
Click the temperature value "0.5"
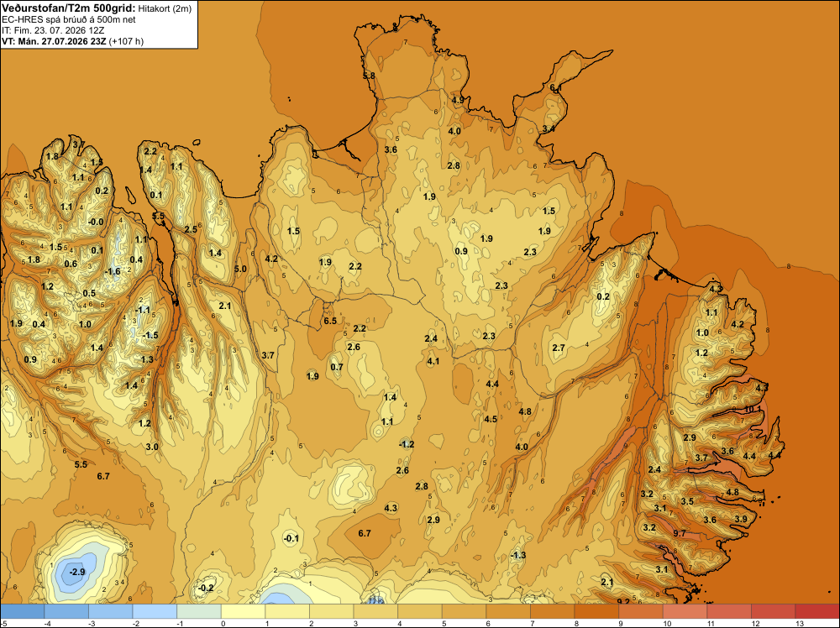coord(89,293)
